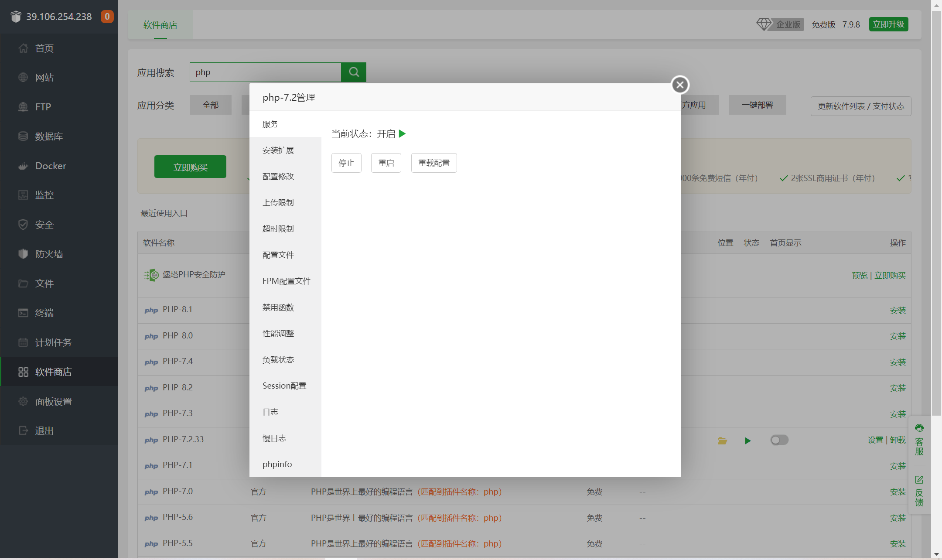Viewport: 942px width, 560px height.
Task: Open the 监控 monitoring section
Action: click(44, 195)
